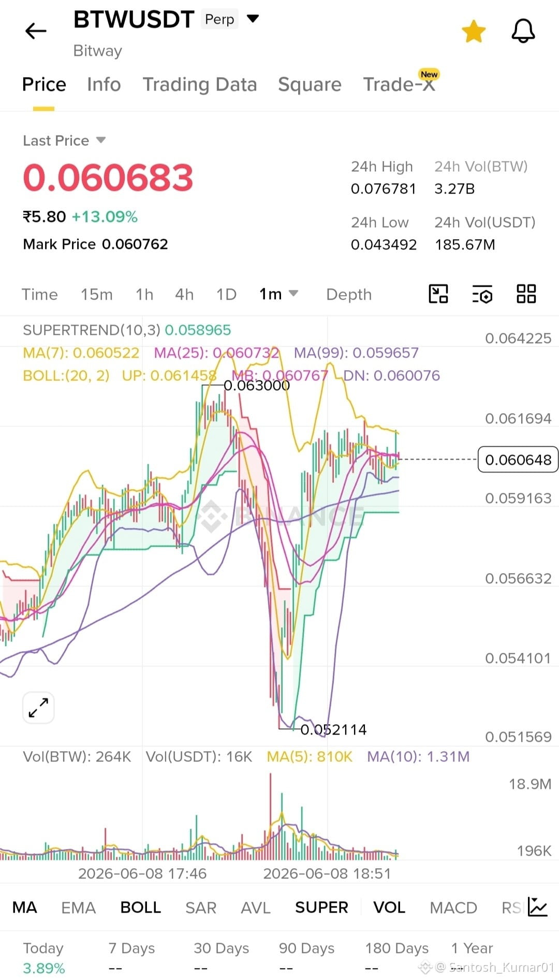Open the BTWUSDT pair selector dropdown
The image size is (559, 980).
click(253, 19)
